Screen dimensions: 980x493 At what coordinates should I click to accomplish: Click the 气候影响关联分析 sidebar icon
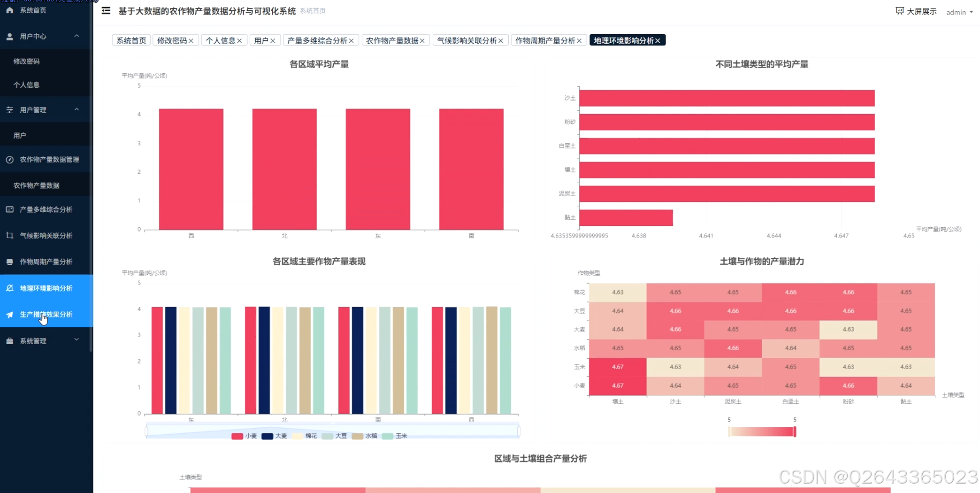(x=9, y=235)
